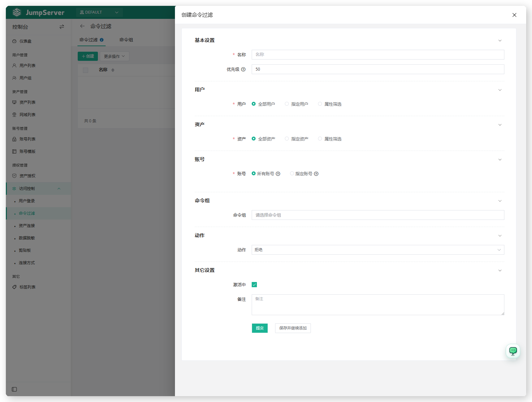Close the 创建命令过滤 drawer

pyautogui.click(x=514, y=15)
